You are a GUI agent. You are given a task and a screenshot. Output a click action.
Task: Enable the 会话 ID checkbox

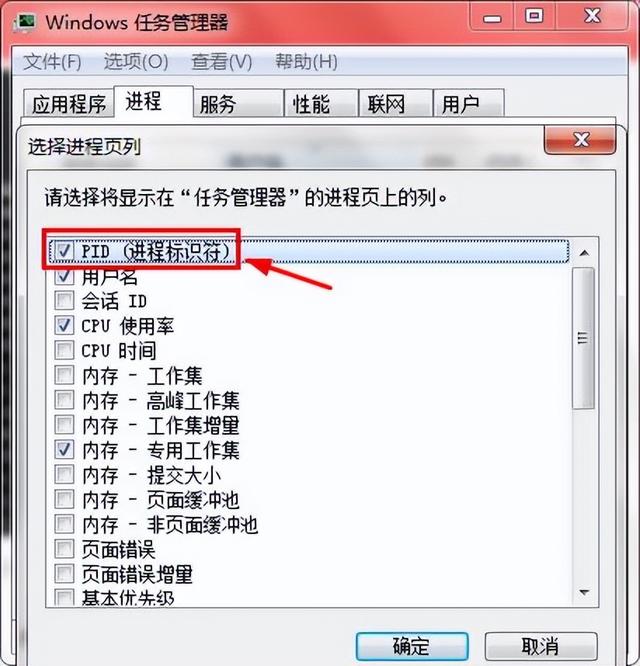tap(65, 301)
